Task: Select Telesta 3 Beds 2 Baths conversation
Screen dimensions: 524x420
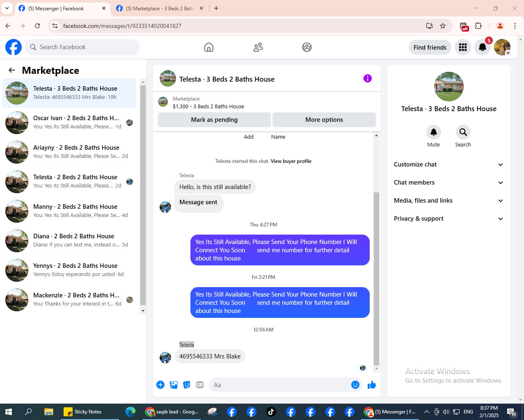Action: 69,93
